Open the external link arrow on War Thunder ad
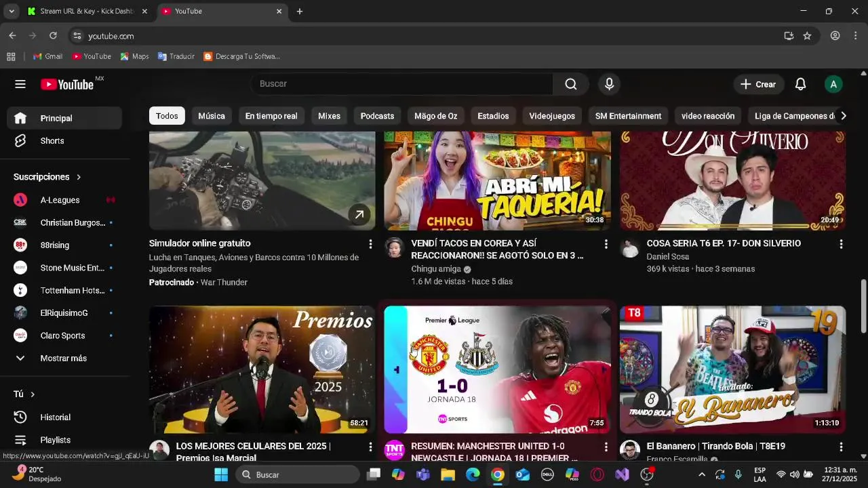This screenshot has width=868, height=488. coord(359,215)
